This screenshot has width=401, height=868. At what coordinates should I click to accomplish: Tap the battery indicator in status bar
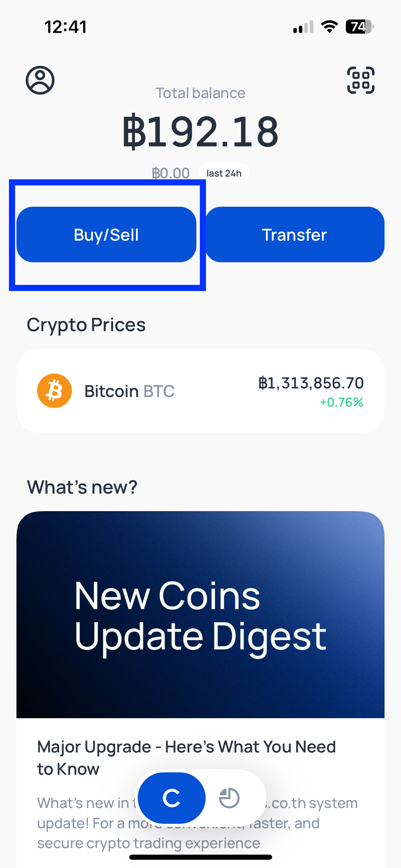point(360,27)
